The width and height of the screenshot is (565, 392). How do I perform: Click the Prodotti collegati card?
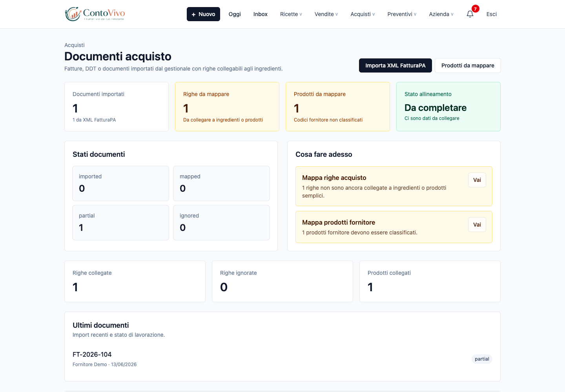coord(430,281)
